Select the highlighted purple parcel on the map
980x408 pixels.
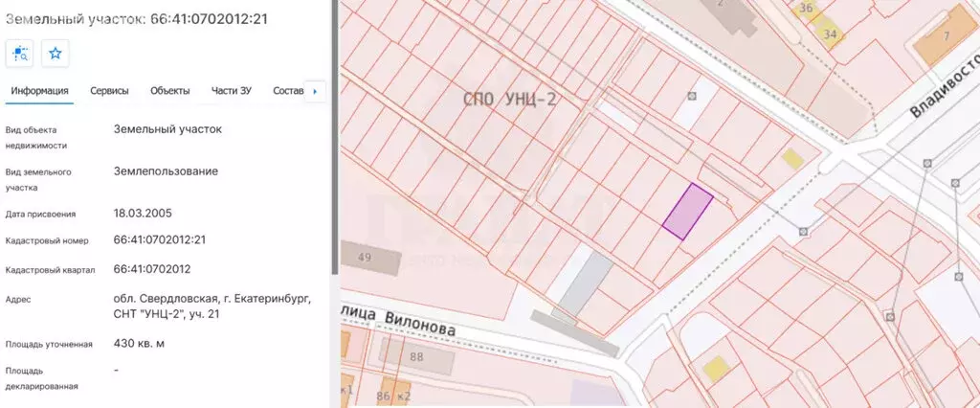pos(687,212)
